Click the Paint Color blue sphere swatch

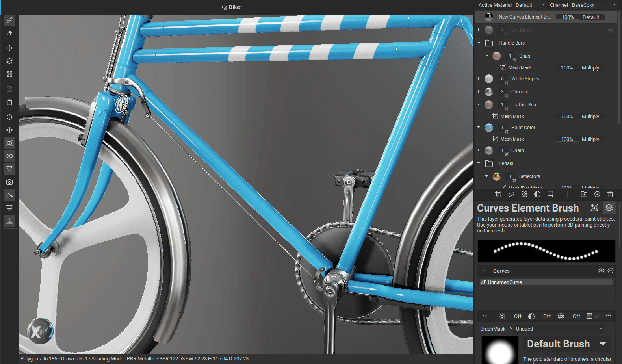coord(489,128)
